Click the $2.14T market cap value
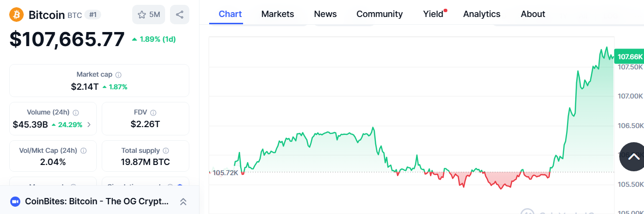644x214 pixels. pos(85,87)
